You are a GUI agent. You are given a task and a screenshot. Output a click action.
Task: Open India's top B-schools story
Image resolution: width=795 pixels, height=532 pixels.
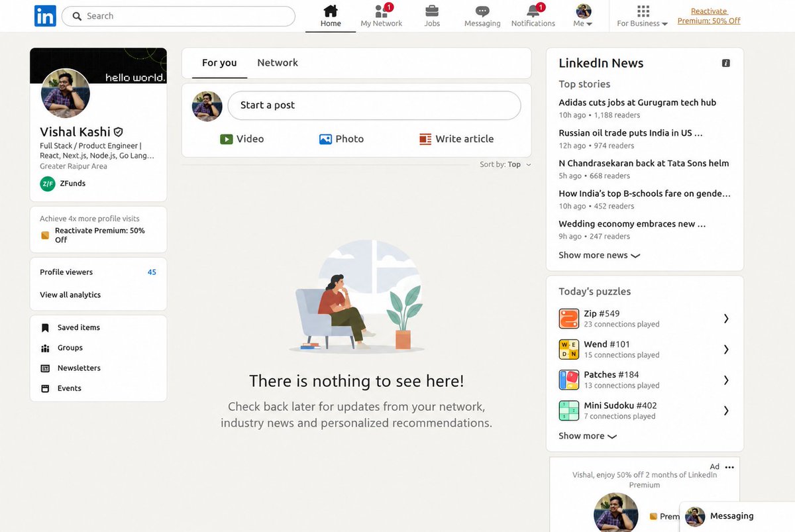(x=645, y=194)
